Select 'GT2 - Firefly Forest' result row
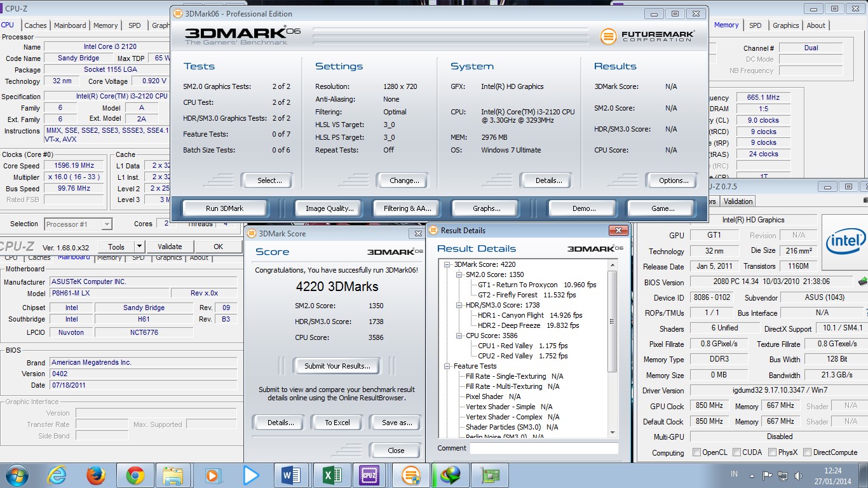The height and width of the screenshot is (488, 868). pyautogui.click(x=527, y=295)
